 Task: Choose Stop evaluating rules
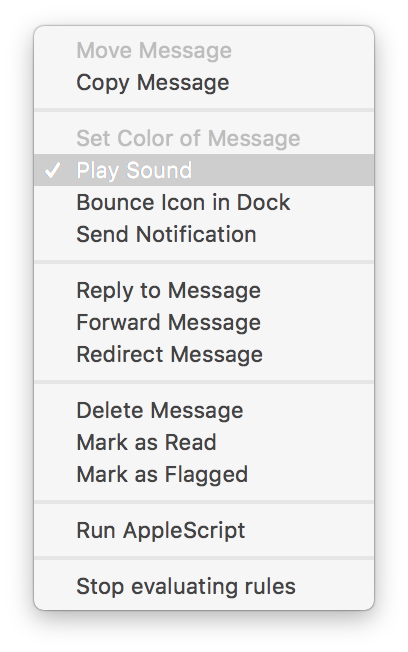[204, 586]
